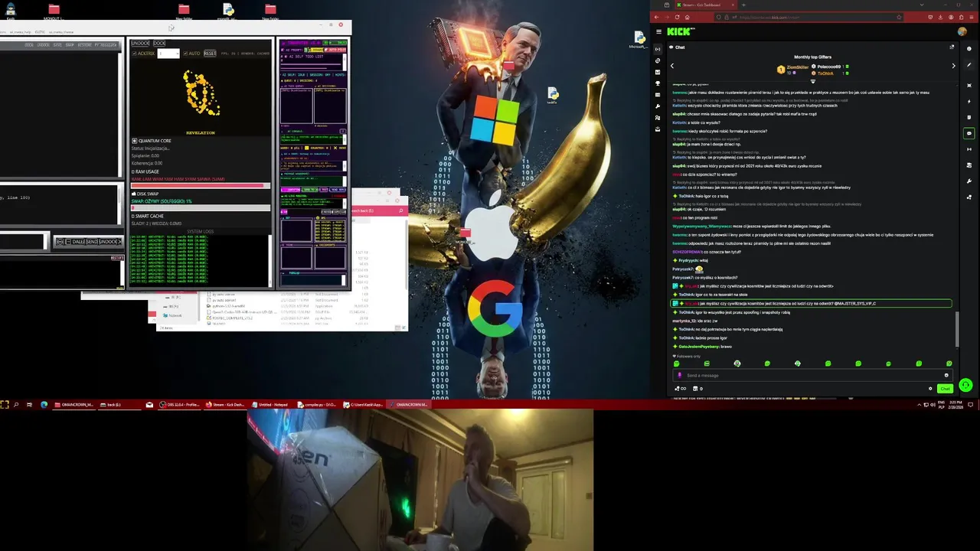This screenshot has width=980, height=551.
Task: Open the browser account icon
Action: click(951, 17)
